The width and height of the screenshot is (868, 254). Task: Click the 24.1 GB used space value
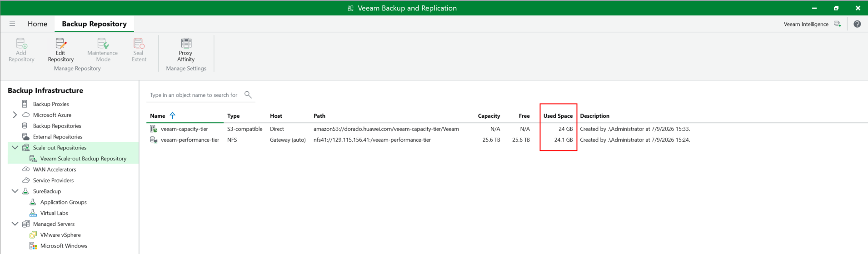pyautogui.click(x=564, y=140)
